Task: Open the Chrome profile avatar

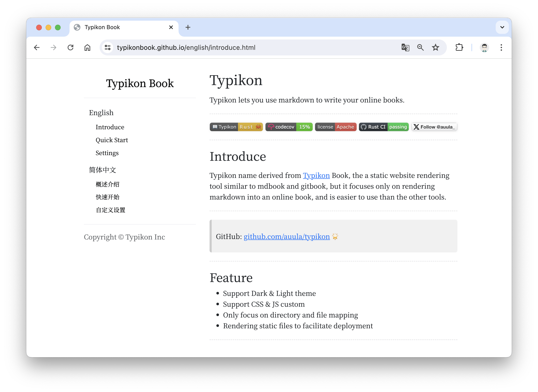Action: click(x=484, y=47)
